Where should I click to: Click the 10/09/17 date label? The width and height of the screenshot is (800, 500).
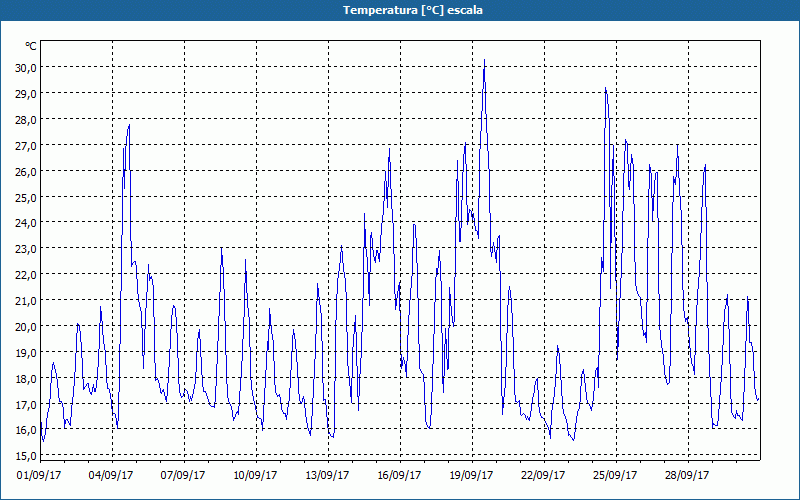click(255, 475)
